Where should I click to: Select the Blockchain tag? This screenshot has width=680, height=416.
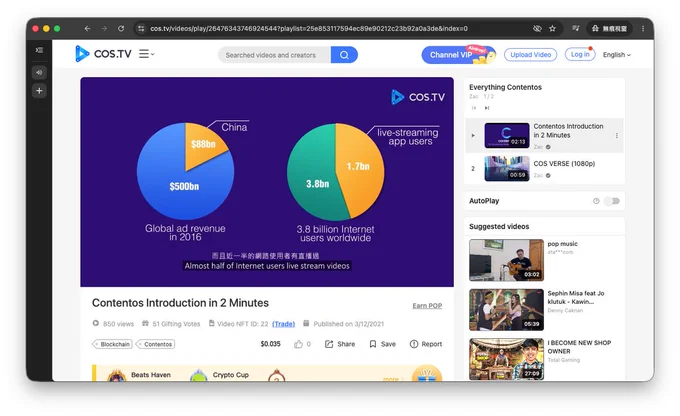[x=112, y=344]
